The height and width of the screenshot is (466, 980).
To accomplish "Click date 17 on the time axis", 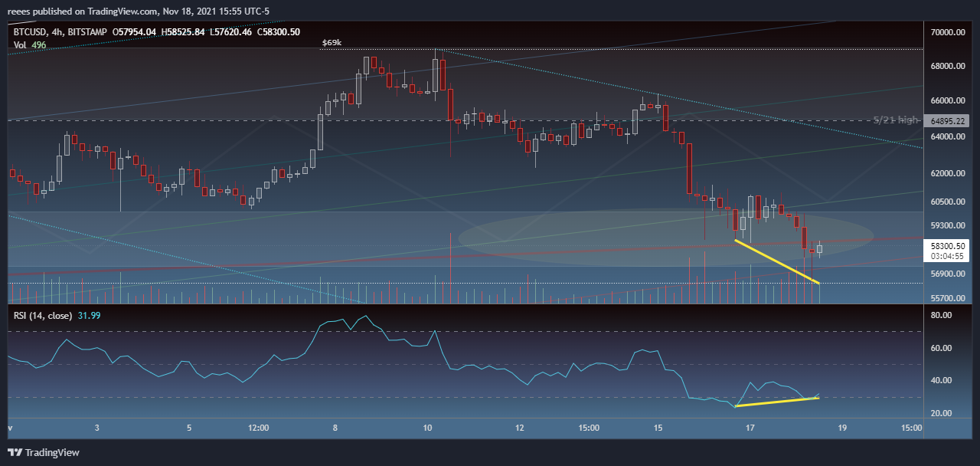I will 750,427.
